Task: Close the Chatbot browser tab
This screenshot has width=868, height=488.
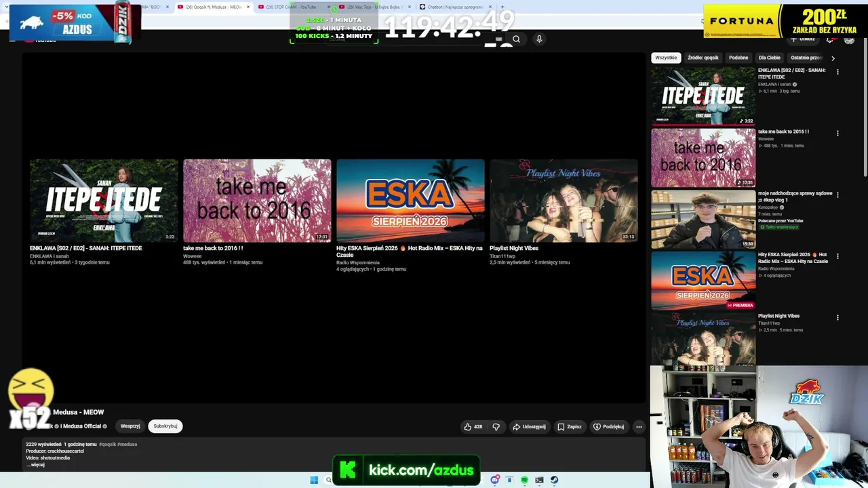Action: click(490, 7)
